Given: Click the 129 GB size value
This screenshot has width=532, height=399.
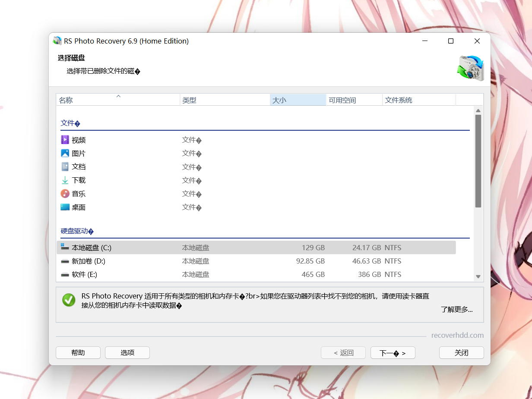Looking at the screenshot, I should coord(313,248).
